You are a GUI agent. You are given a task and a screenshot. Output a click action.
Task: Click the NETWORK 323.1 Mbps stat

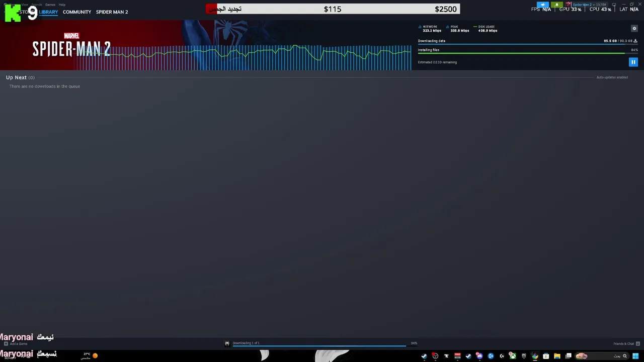(431, 29)
